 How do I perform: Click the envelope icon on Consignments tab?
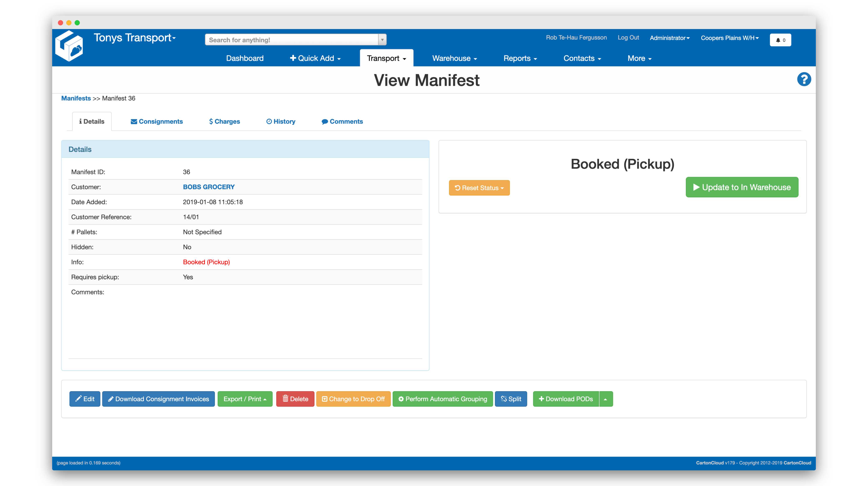pos(134,121)
